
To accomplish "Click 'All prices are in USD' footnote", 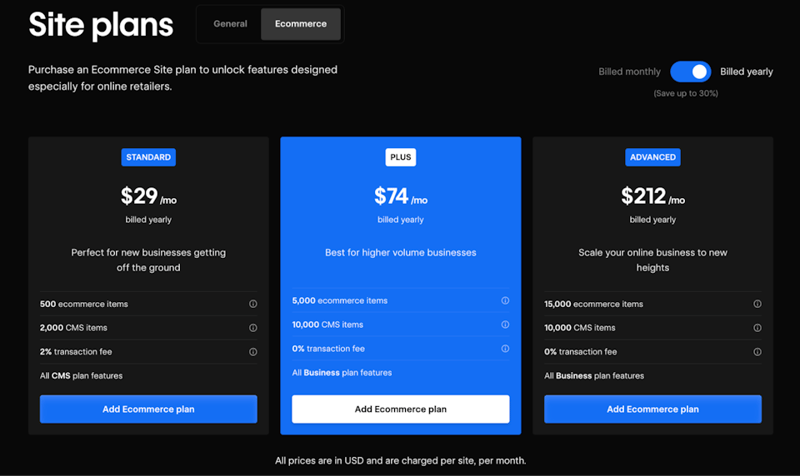I will [x=401, y=461].
